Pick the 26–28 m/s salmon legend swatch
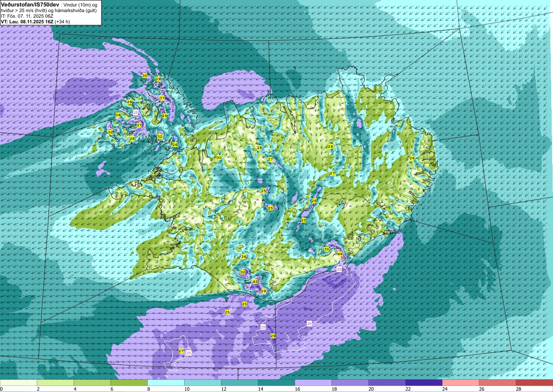 (x=498, y=383)
